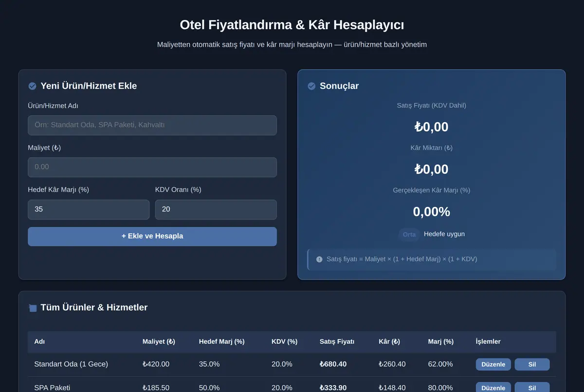Click Sil for SPA Paketi row
This screenshot has width=584, height=392.
[x=532, y=387]
